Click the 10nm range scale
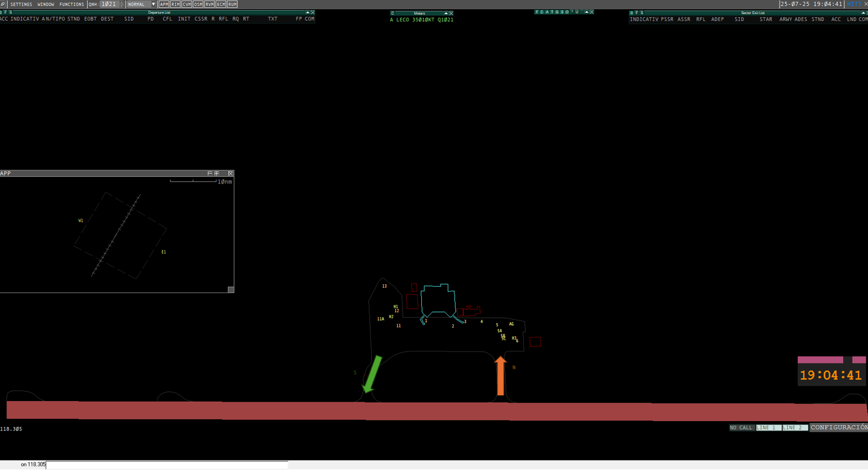This screenshot has width=868, height=470. 200,181
